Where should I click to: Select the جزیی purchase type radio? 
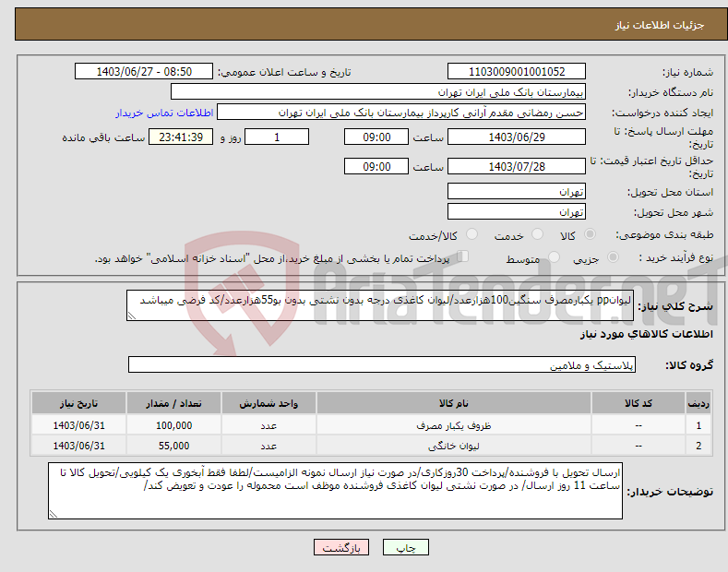coord(613,257)
